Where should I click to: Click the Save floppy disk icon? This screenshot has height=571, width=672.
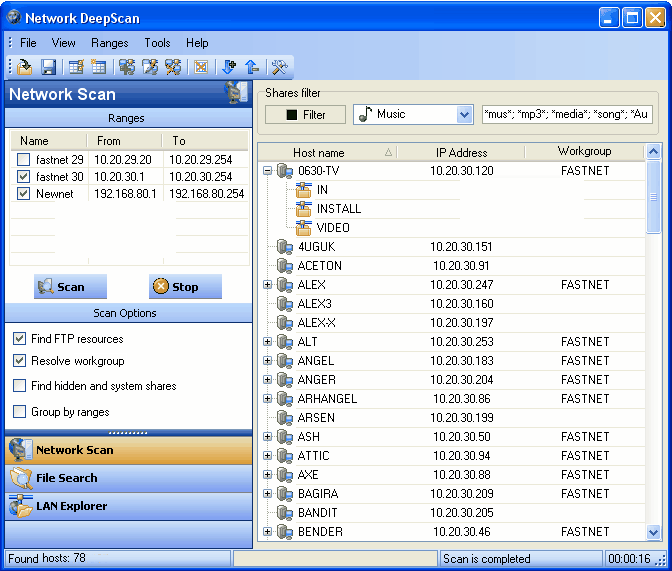click(x=48, y=67)
